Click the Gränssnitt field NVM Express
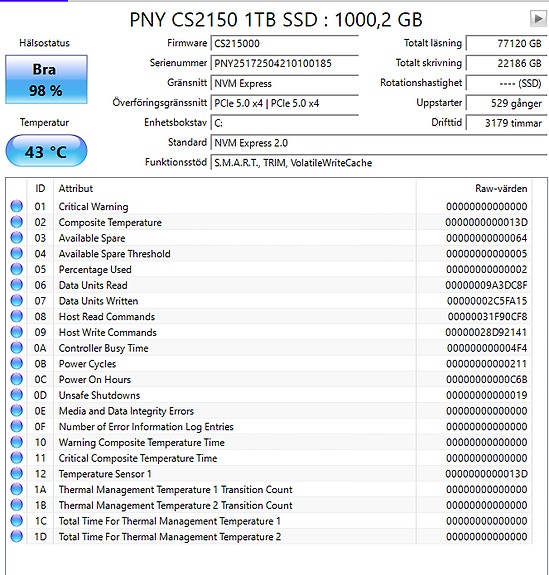 tap(284, 83)
